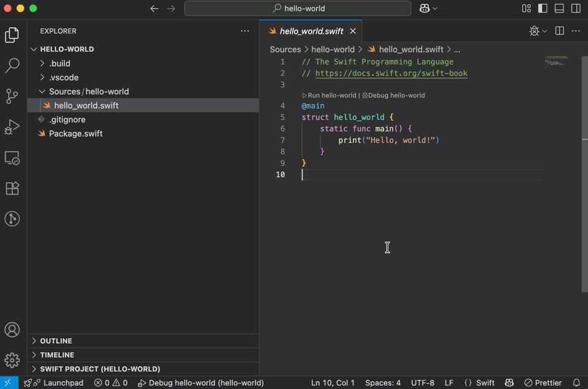Open the .gitignore file

[x=143, y=119]
